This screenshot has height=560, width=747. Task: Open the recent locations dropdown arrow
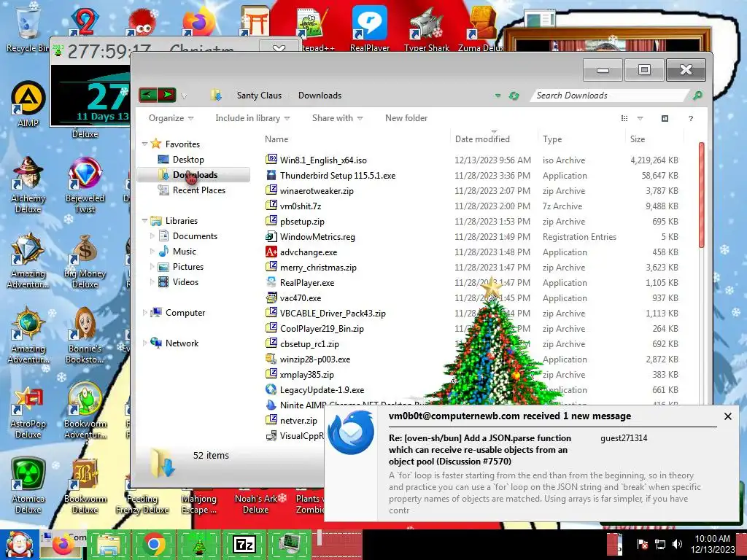pyautogui.click(x=184, y=96)
